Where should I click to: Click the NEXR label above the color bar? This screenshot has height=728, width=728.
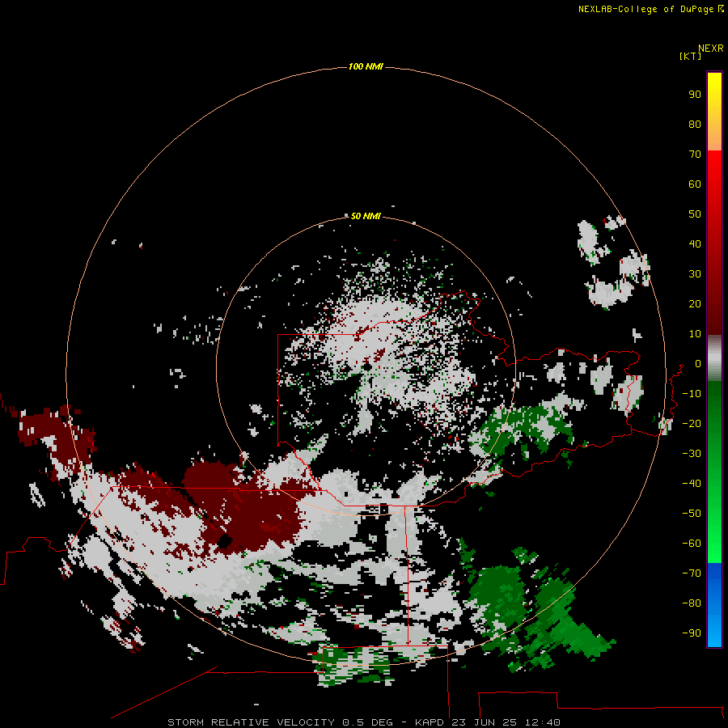tap(711, 49)
